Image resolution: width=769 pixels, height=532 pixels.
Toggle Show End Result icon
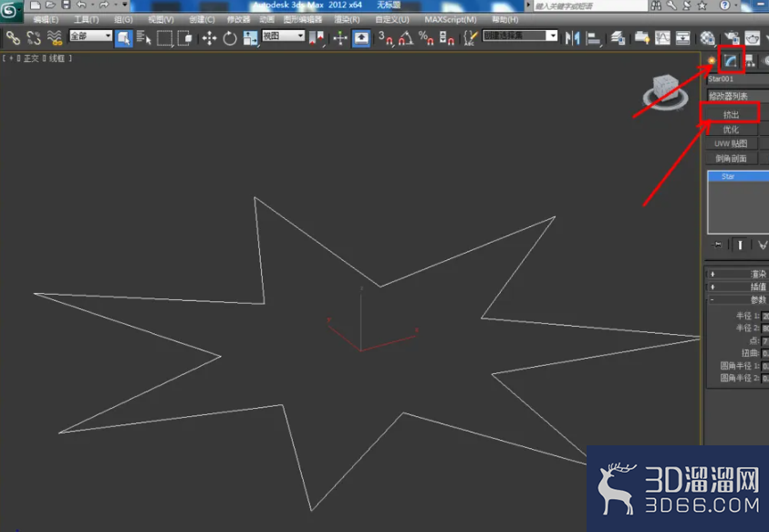tap(740, 245)
